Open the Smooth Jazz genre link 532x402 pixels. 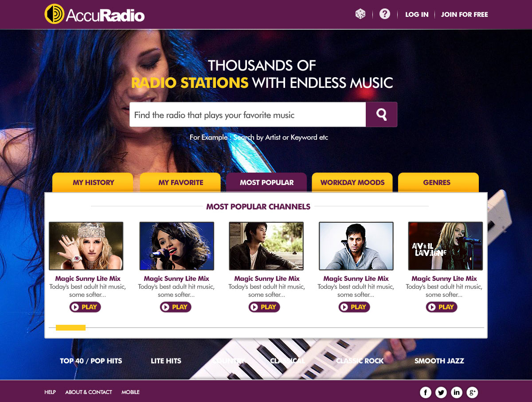tap(439, 361)
